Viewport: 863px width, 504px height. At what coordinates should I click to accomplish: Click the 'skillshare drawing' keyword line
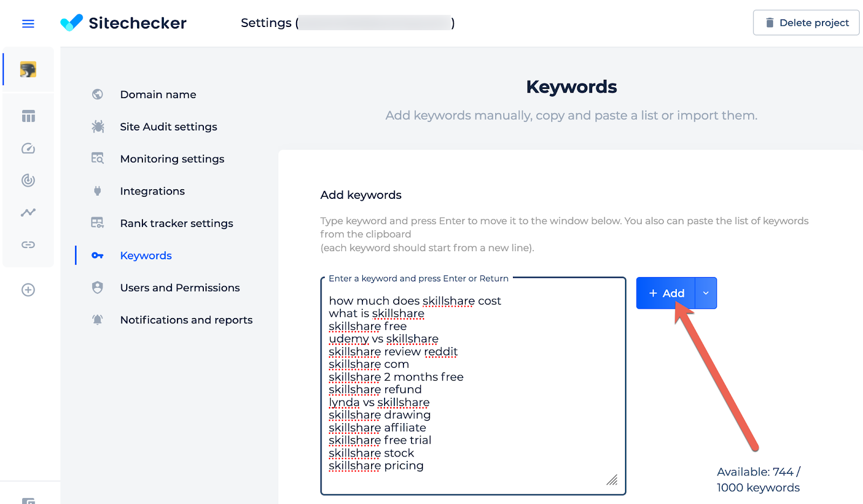tap(380, 415)
